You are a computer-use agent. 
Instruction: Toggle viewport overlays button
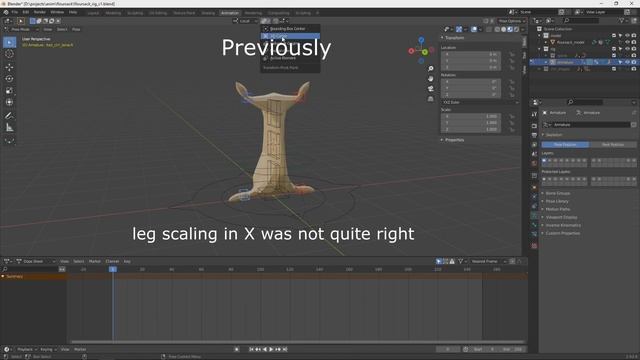[474, 29]
